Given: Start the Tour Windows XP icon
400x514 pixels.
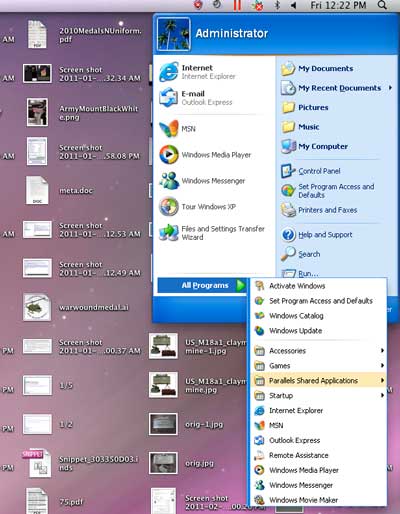Looking at the screenshot, I should coord(169,207).
